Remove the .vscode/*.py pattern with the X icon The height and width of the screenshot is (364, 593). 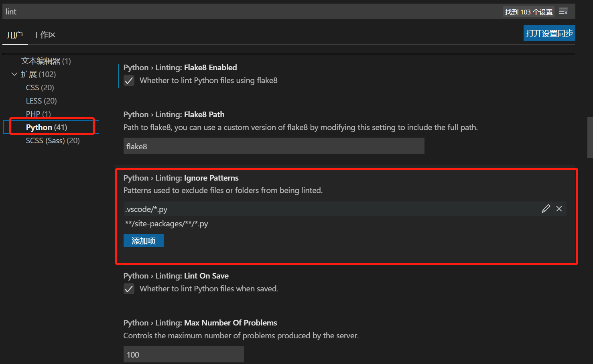pyautogui.click(x=559, y=208)
